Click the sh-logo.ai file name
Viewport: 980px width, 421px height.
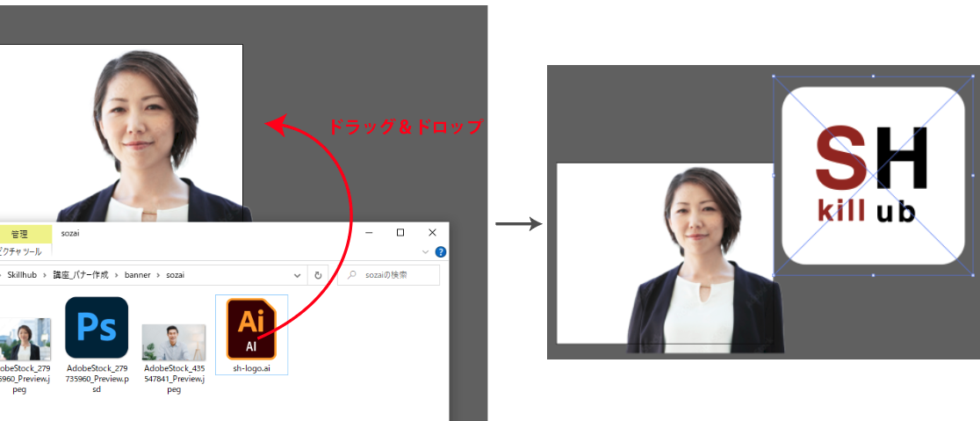coord(251,368)
